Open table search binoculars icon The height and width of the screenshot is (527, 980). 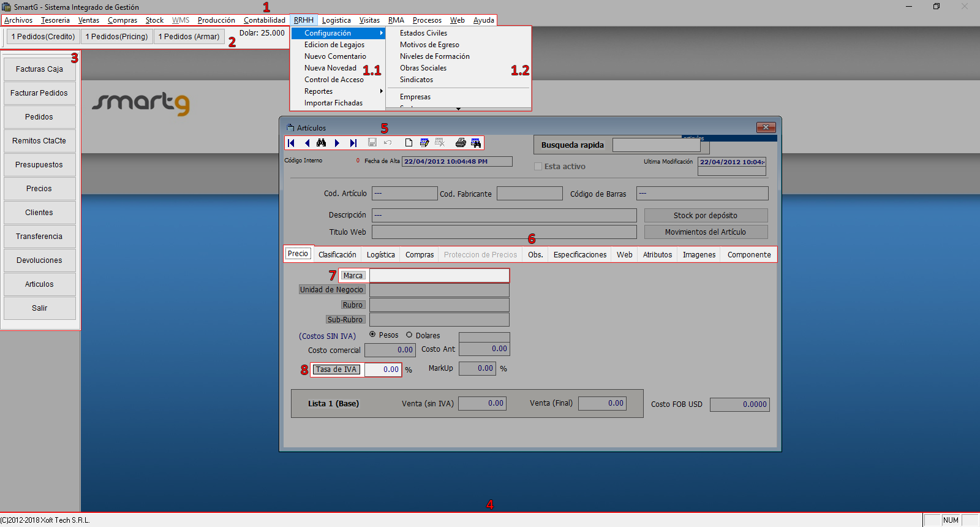coord(476,143)
